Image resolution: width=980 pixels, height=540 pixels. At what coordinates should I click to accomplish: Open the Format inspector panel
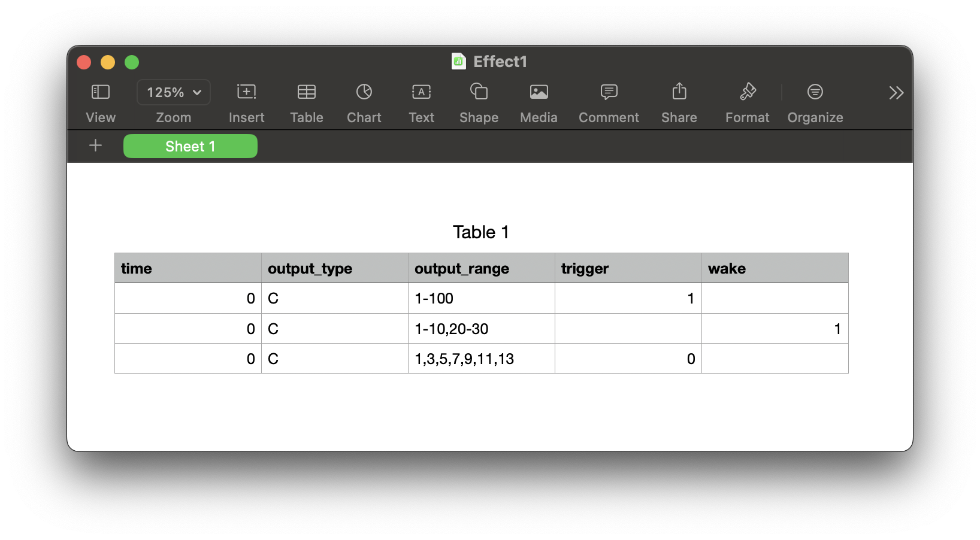coord(746,102)
